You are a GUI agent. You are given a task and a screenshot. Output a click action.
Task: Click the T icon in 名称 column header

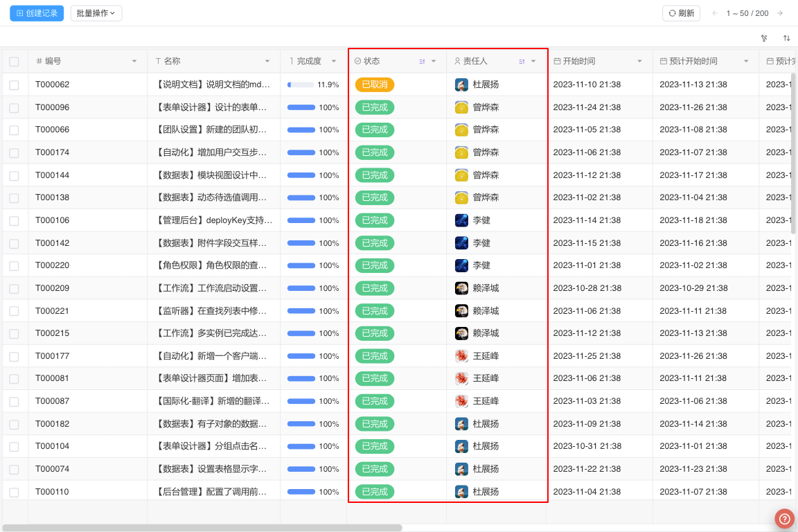158,60
